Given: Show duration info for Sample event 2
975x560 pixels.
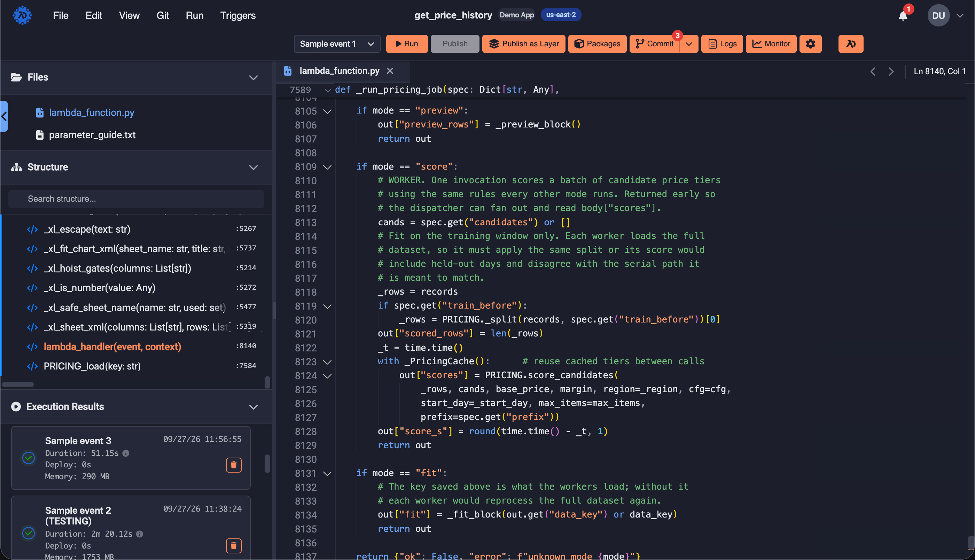Looking at the screenshot, I should click(x=140, y=534).
